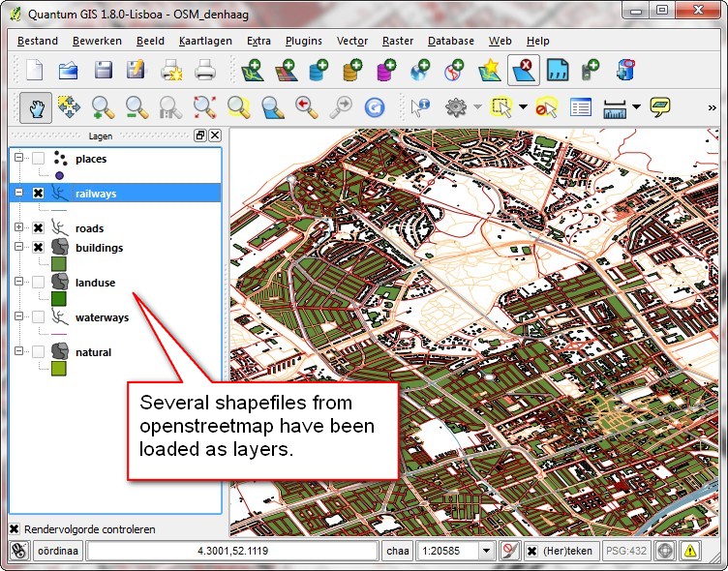The height and width of the screenshot is (571, 728).
Task: Collapse the natural layer tree node
Action: tap(18, 351)
